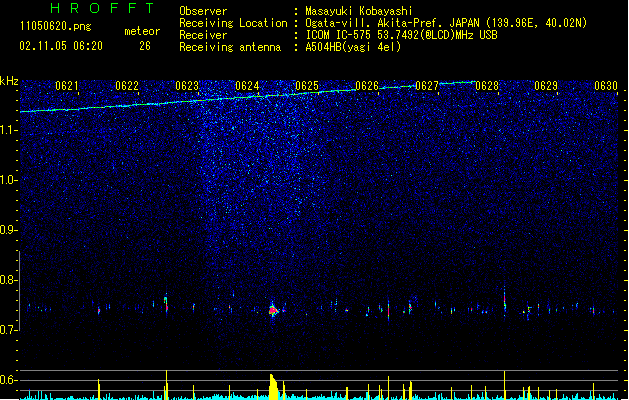629x400 pixels.
Task: Select the antenna value A504HB(yagi 4el)
Action: tap(353, 47)
